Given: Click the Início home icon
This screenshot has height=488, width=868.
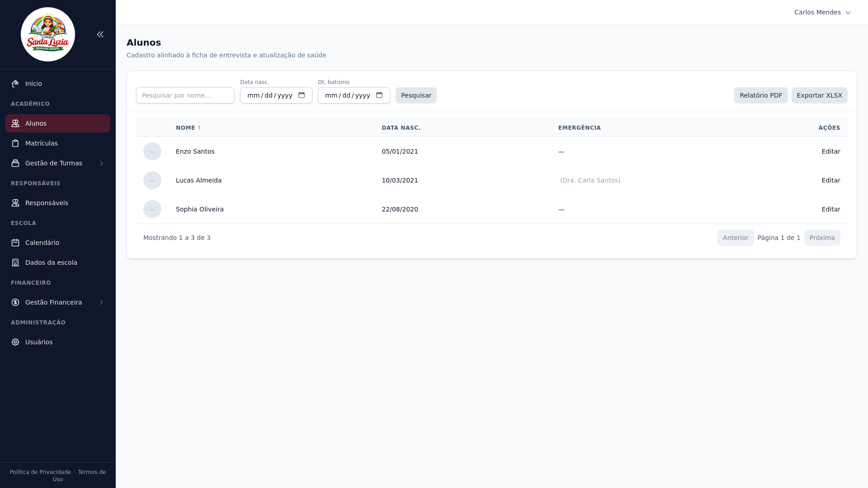Looking at the screenshot, I should 15,84.
